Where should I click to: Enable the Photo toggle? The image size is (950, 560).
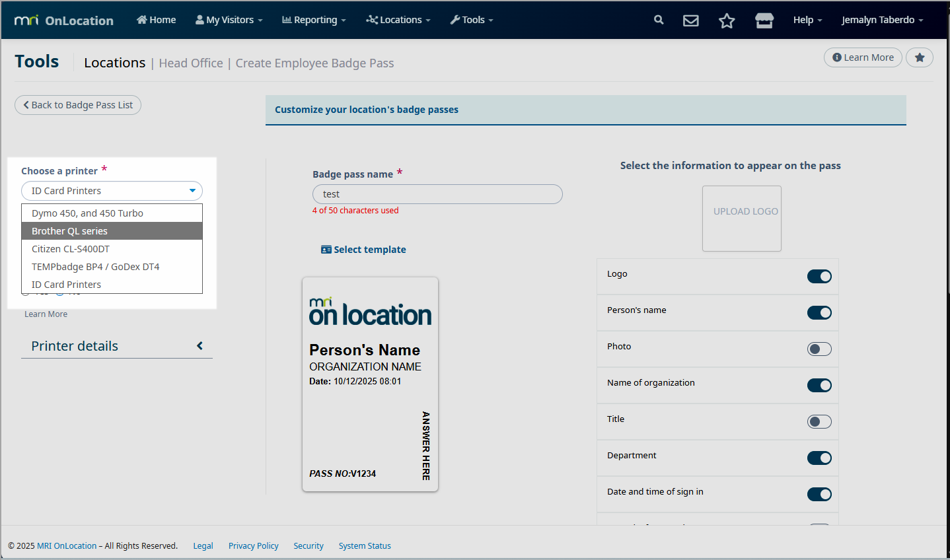point(819,349)
